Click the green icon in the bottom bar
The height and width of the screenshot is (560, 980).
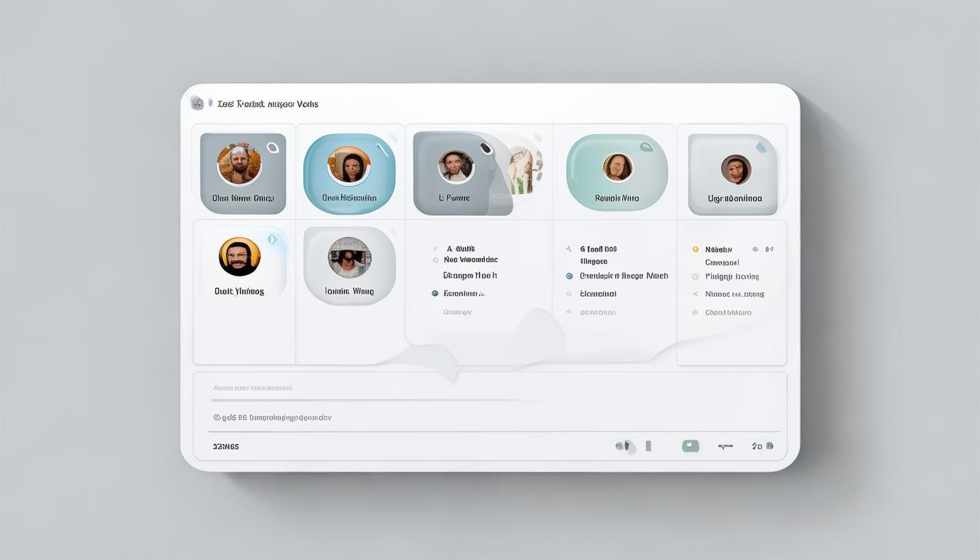(x=690, y=446)
